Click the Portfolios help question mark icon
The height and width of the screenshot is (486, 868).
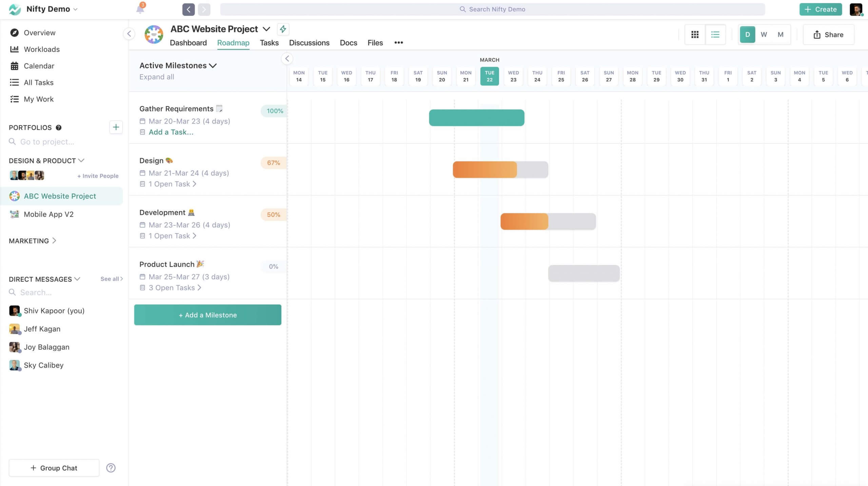[x=59, y=127]
